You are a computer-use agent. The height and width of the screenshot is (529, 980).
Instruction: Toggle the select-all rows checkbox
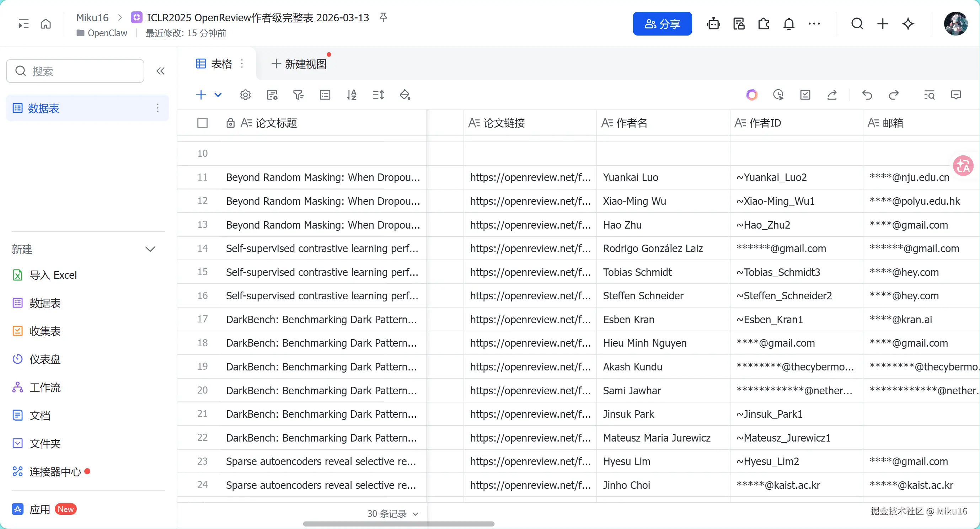pos(202,123)
